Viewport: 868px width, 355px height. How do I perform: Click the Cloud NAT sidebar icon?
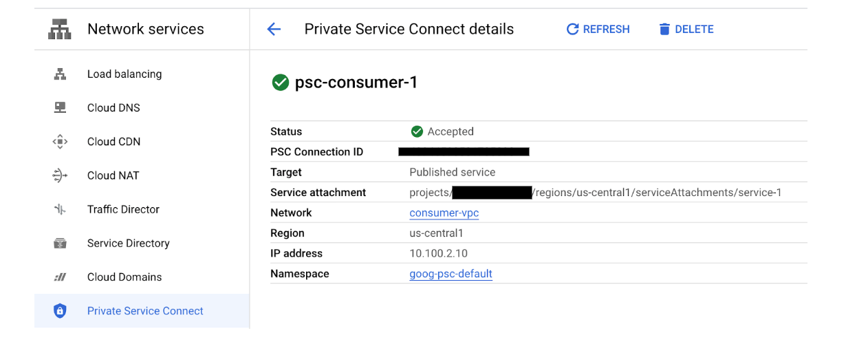tap(60, 175)
